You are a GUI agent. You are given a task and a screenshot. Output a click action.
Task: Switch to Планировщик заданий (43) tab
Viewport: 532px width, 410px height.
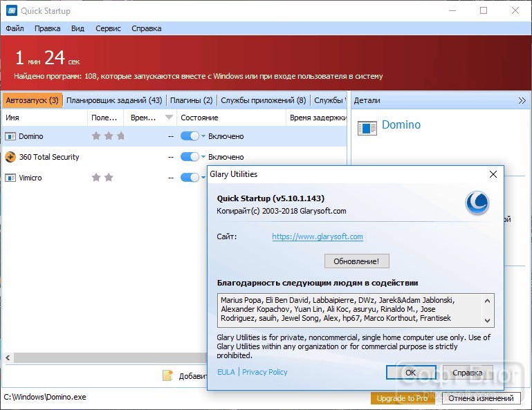(114, 100)
